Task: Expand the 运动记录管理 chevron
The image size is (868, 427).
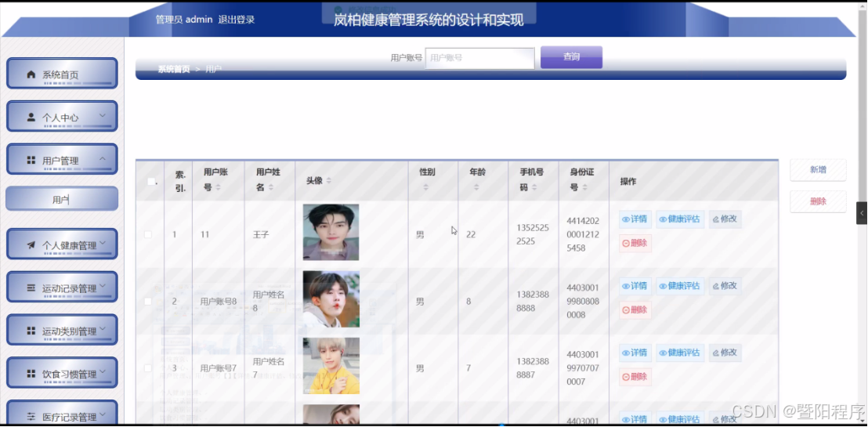Action: coord(103,286)
